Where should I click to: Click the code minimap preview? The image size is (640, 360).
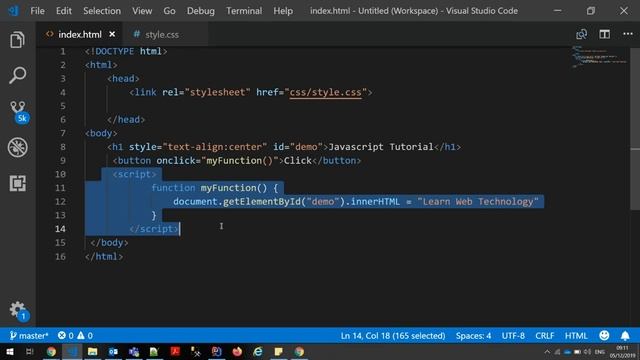(x=598, y=56)
